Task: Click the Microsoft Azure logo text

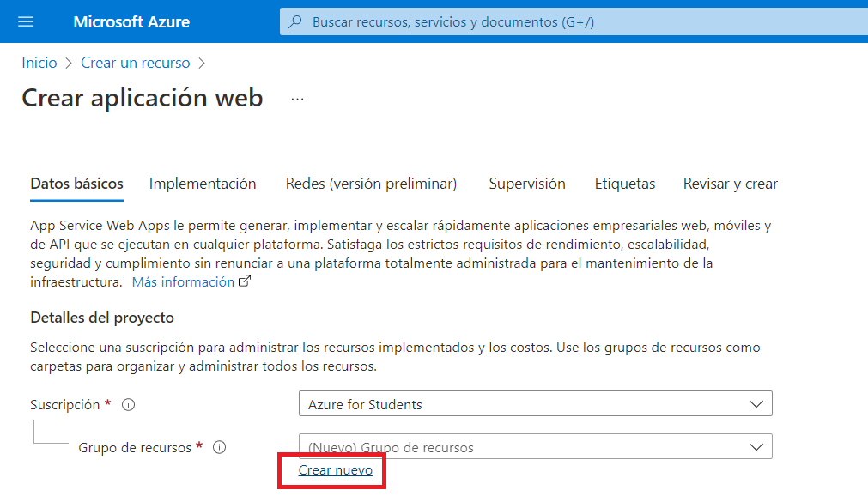Action: [x=131, y=21]
